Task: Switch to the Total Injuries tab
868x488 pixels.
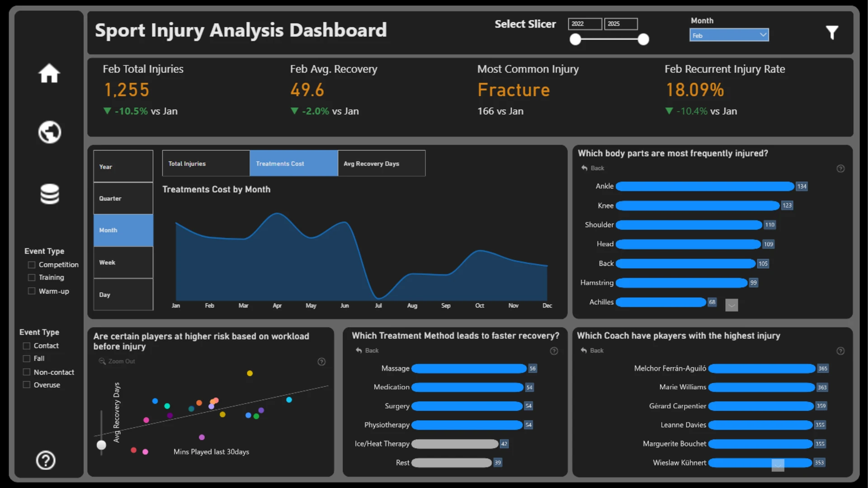Action: coord(206,164)
